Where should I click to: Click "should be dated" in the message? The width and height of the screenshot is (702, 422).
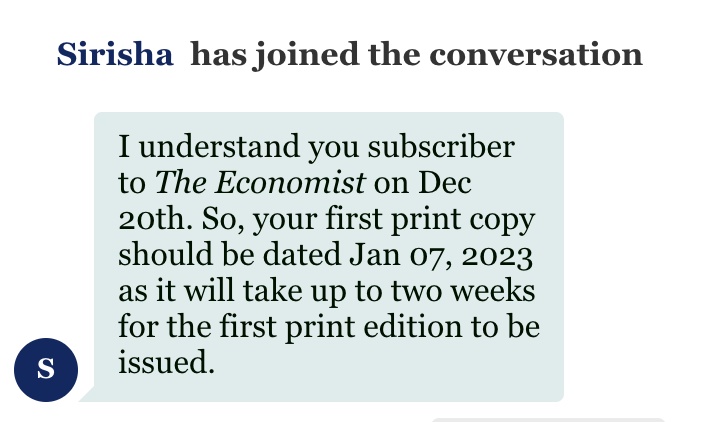click(230, 255)
